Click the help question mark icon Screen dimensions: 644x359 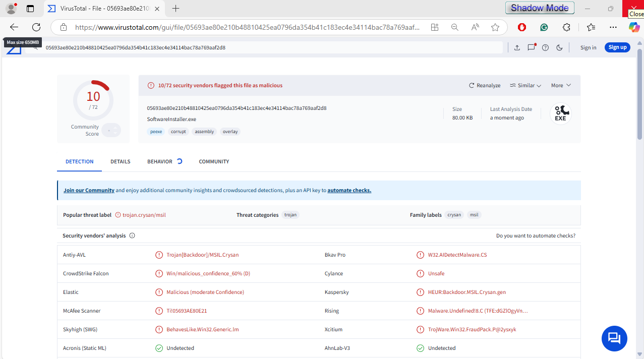(x=545, y=47)
